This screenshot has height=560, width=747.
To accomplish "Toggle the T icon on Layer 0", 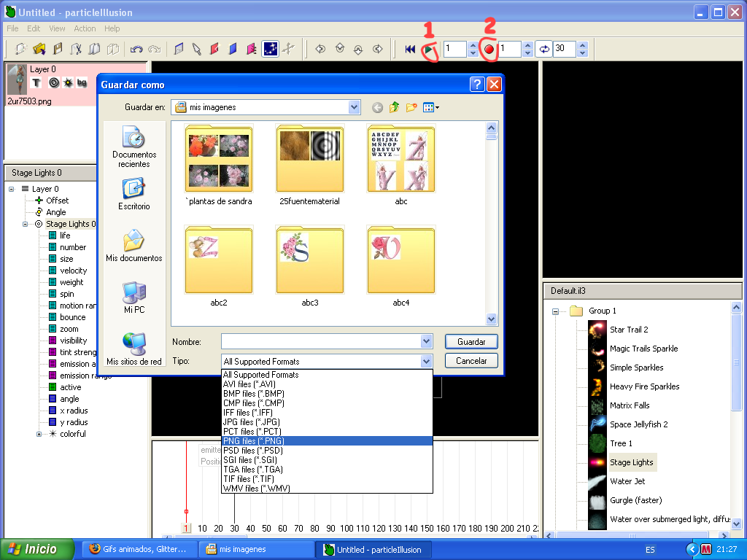I will point(36,83).
